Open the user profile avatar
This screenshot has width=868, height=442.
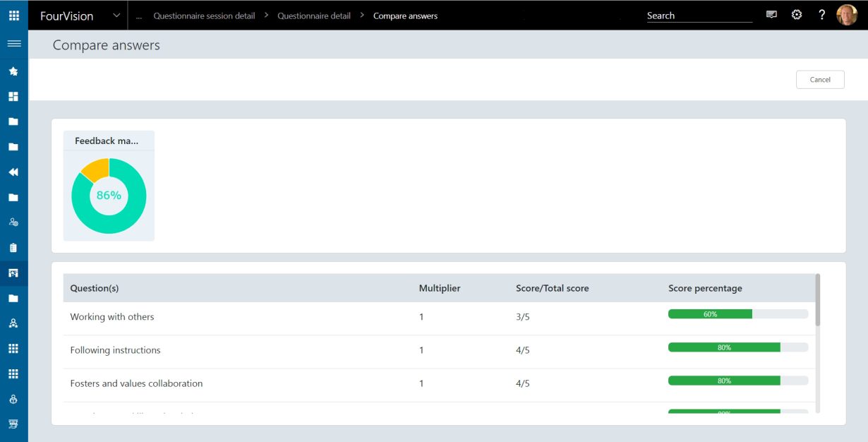point(847,15)
